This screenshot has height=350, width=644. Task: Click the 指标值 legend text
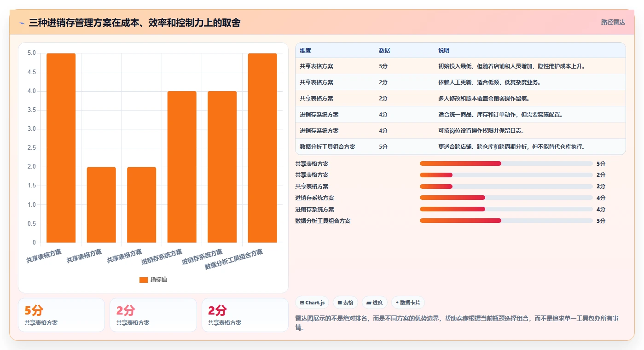tap(159, 280)
